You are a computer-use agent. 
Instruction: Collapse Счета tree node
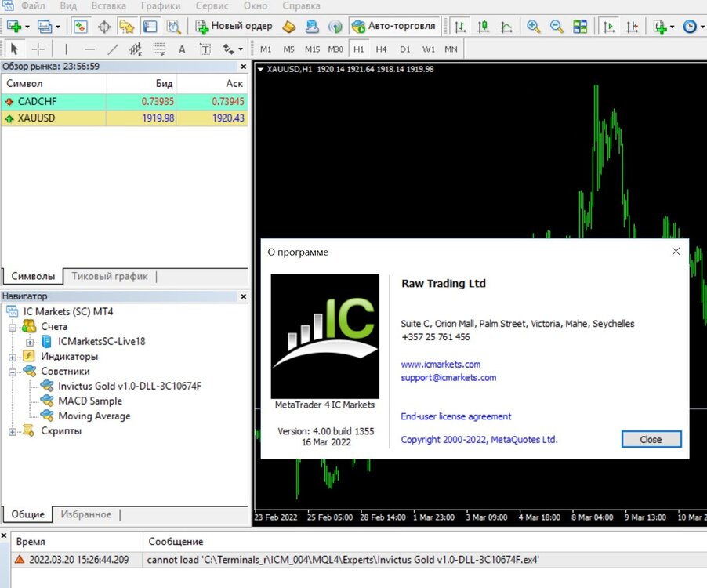(13, 327)
